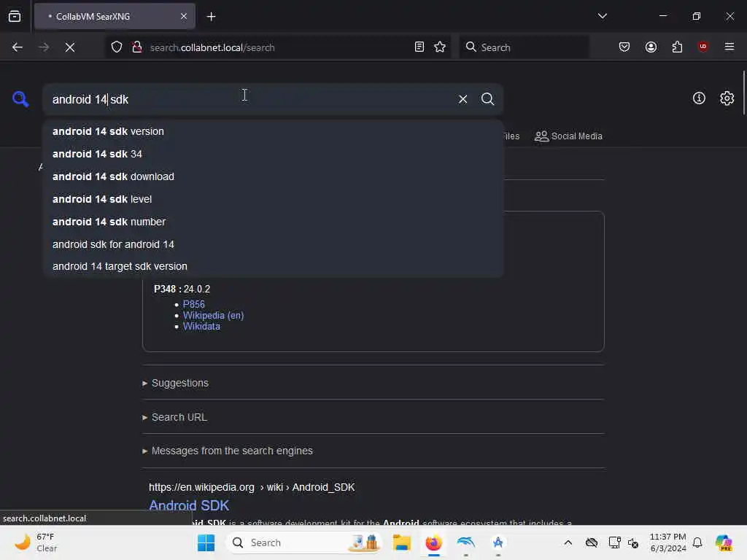The height and width of the screenshot is (560, 747).
Task: Bookmark this page with star
Action: (x=440, y=47)
